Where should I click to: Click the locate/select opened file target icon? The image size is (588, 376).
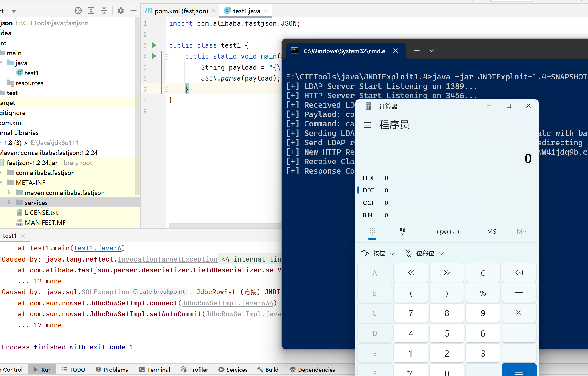click(78, 11)
